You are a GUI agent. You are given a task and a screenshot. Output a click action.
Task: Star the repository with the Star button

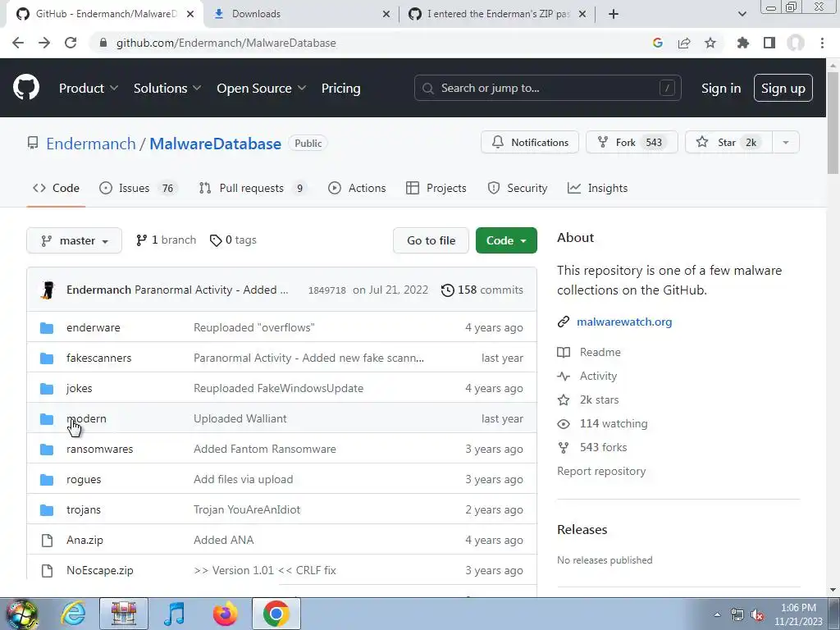(x=728, y=143)
